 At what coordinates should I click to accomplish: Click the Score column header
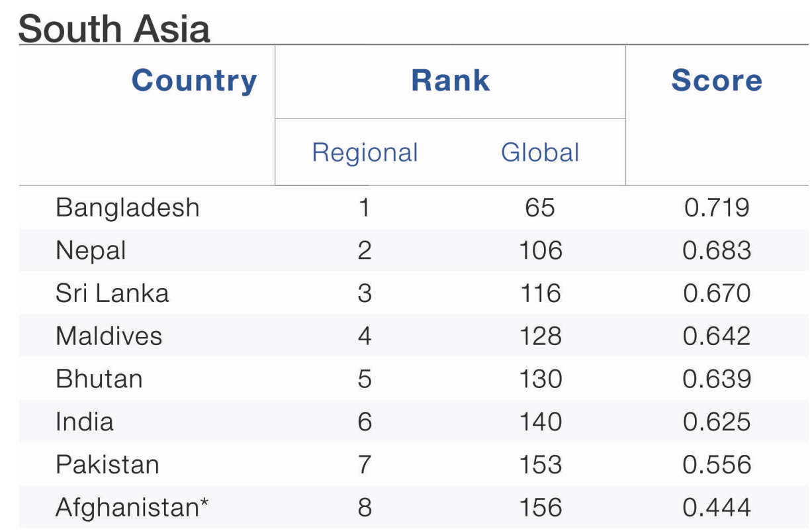pyautogui.click(x=717, y=81)
